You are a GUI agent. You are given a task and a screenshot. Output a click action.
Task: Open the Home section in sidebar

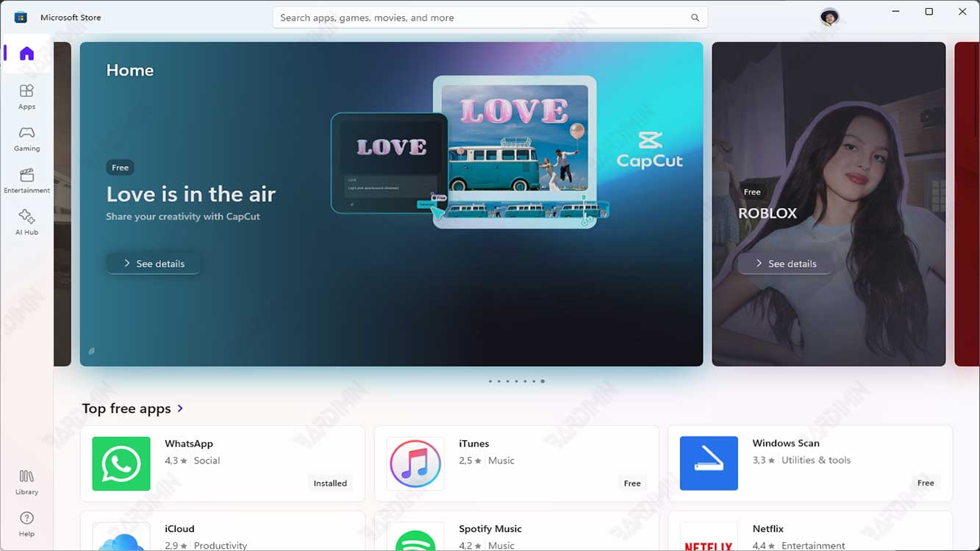point(26,54)
